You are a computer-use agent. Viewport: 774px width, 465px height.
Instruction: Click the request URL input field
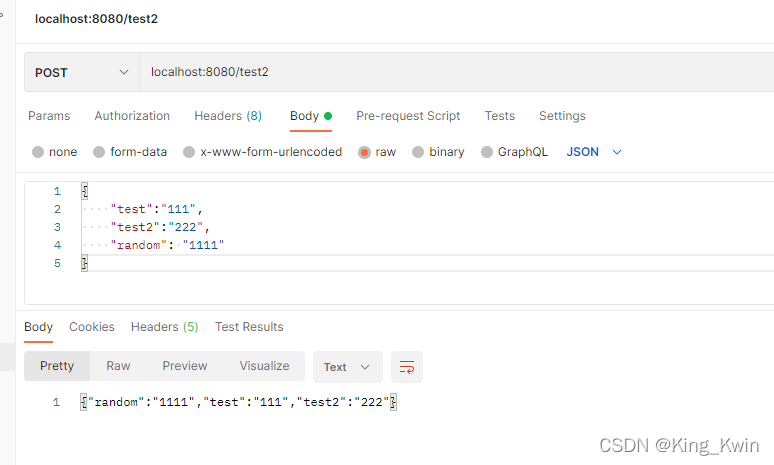pyautogui.click(x=457, y=73)
